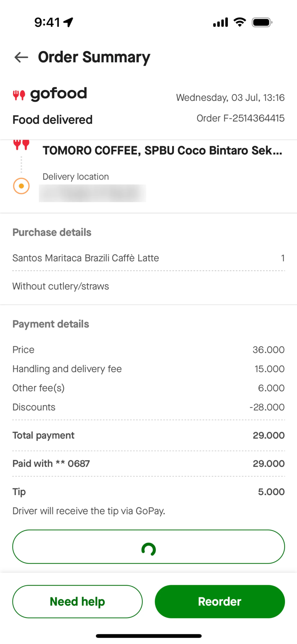Tap the Discounts amount -28.000
Image resolution: width=297 pixels, height=644 pixels.
click(267, 407)
